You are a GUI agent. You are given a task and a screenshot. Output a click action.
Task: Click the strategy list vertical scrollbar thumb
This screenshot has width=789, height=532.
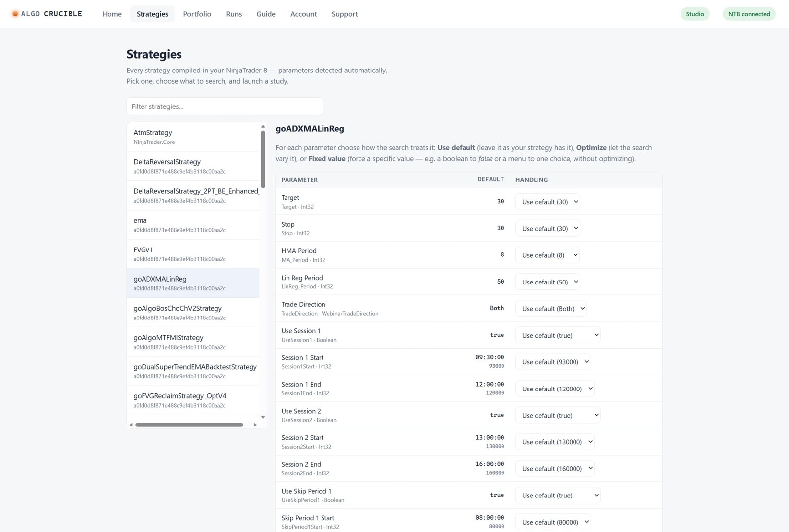[x=263, y=159]
